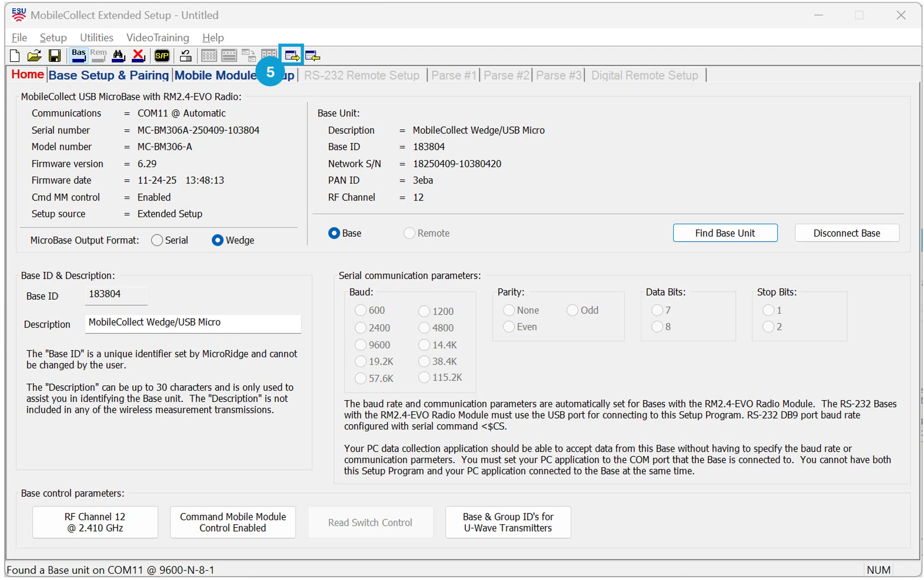The width and height of the screenshot is (924, 580).
Task: Click the red X disconnect icon
Action: [x=138, y=56]
